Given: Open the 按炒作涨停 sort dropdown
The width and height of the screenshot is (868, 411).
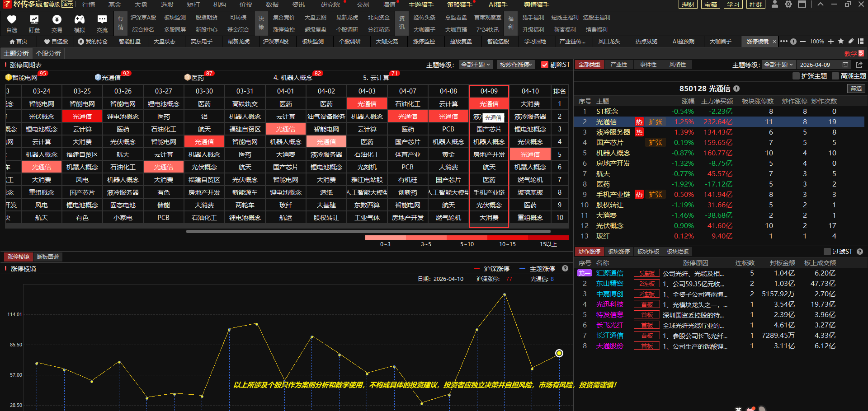Looking at the screenshot, I should coord(515,65).
